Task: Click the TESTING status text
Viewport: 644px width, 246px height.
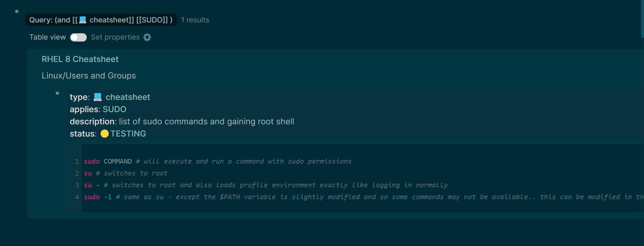Action: [x=129, y=134]
